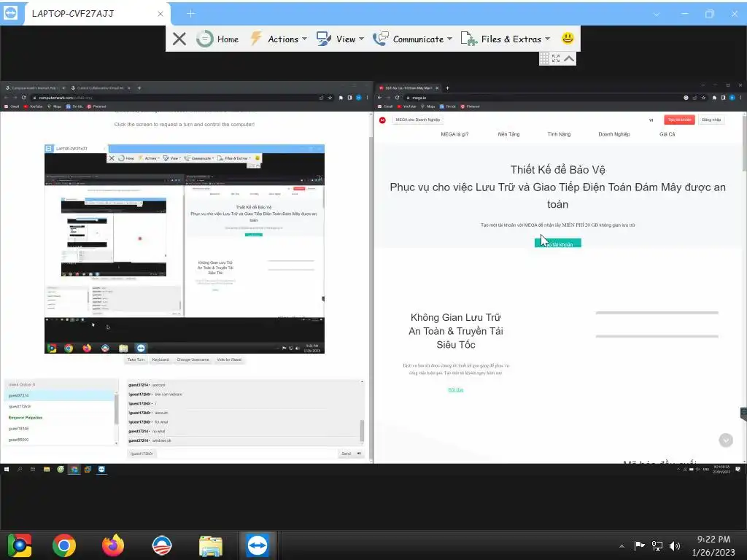Switch to the Control Collaborative Virtual Machine tab
This screenshot has width=747, height=560.
click(100, 88)
